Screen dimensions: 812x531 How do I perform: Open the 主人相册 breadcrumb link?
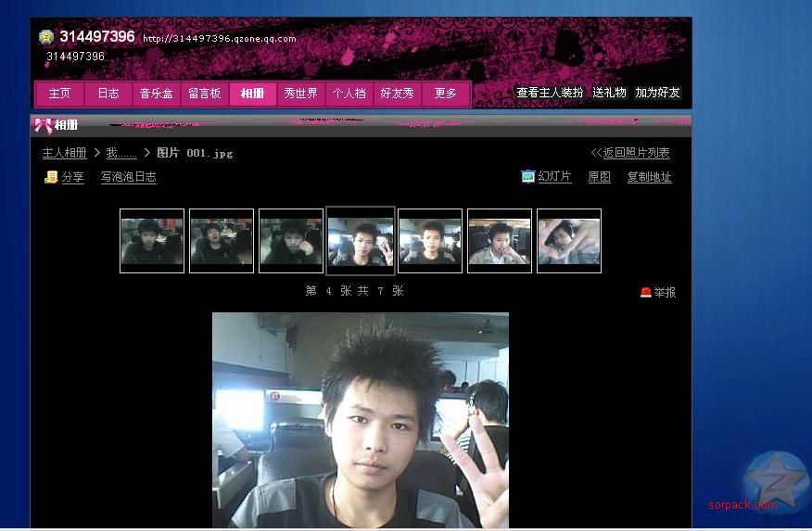point(64,153)
